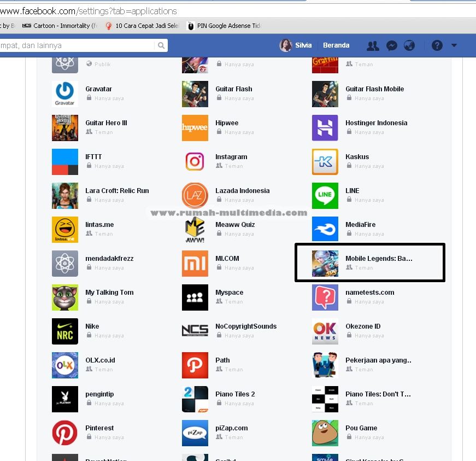
Task: Open the MediaFire app icon
Action: pos(325,230)
